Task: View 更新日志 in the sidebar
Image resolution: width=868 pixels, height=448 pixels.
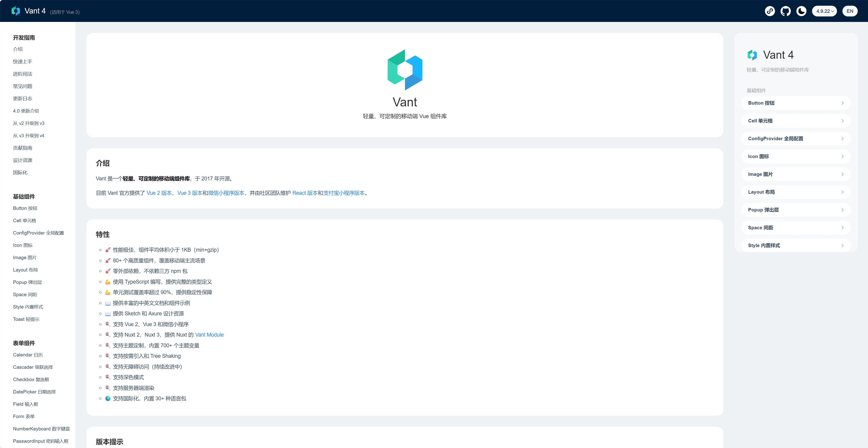Action: pyautogui.click(x=23, y=98)
